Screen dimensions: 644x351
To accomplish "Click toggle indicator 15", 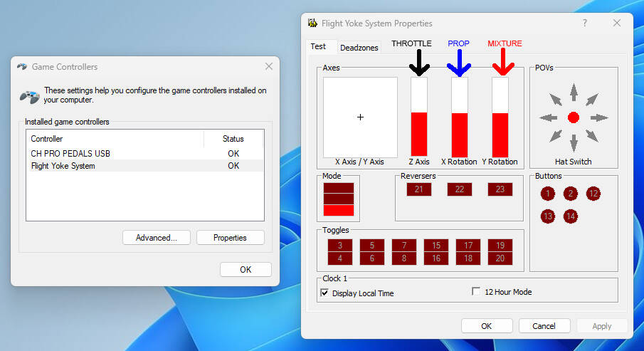I will (x=436, y=246).
